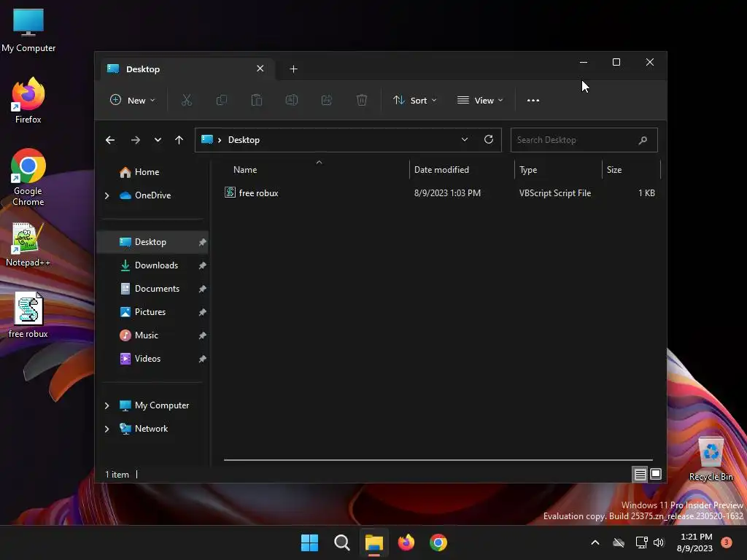Click the Cut scissors icon in toolbar
747x560 pixels.
(186, 100)
